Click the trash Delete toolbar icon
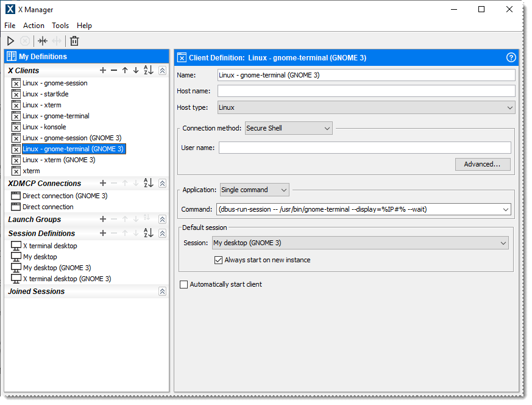 click(74, 41)
